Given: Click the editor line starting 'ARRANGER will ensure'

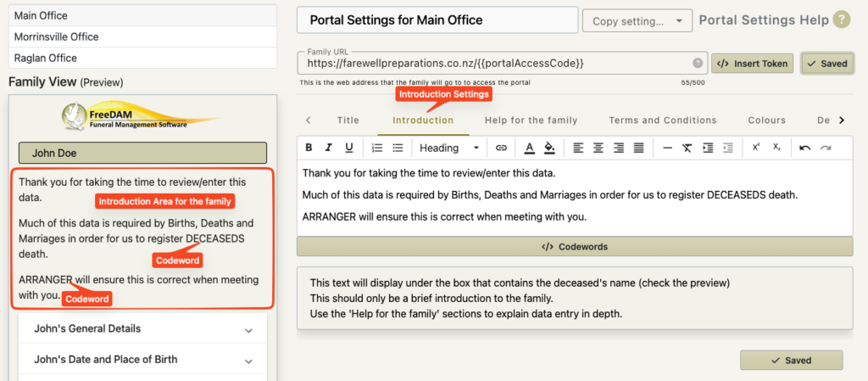Looking at the screenshot, I should (x=444, y=216).
